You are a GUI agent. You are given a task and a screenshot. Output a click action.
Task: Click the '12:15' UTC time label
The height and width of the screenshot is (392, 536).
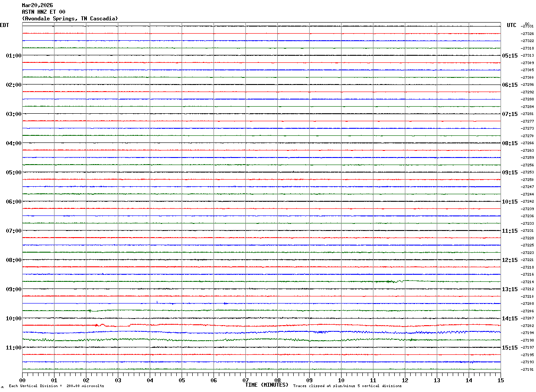tap(510, 260)
